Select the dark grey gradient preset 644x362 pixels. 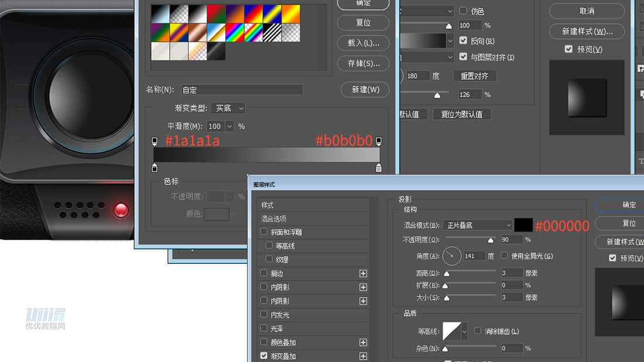click(216, 51)
